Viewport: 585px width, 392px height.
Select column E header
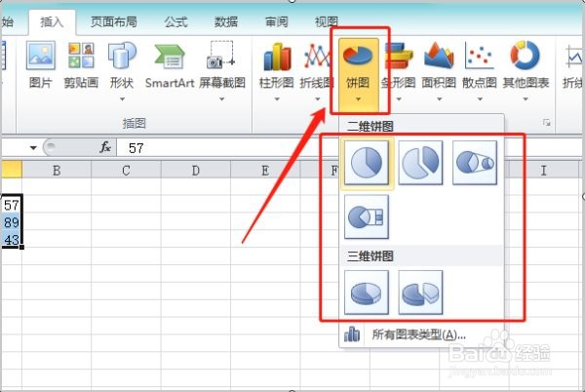pyautogui.click(x=265, y=171)
